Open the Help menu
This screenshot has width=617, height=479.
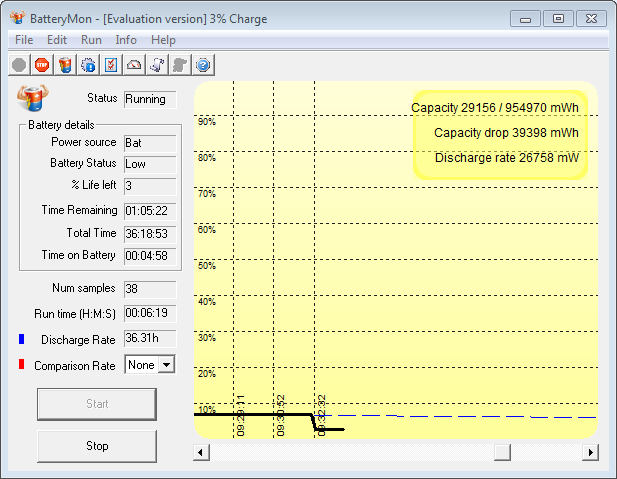pos(163,40)
